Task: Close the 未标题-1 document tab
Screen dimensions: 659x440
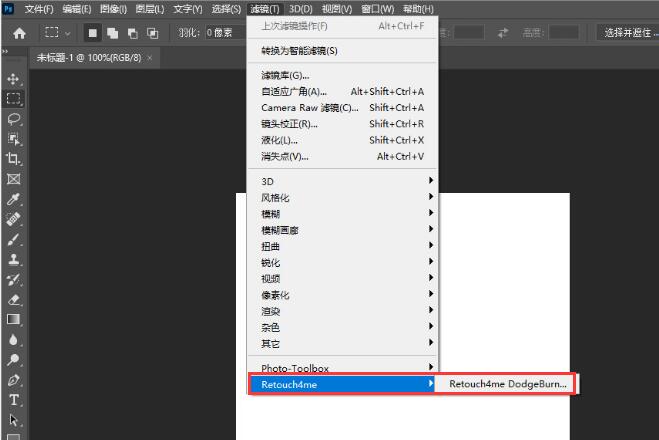Action: 150,58
